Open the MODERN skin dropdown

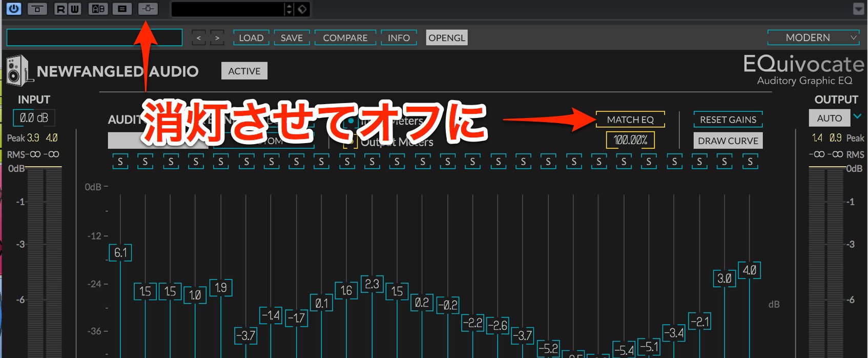[x=813, y=37]
